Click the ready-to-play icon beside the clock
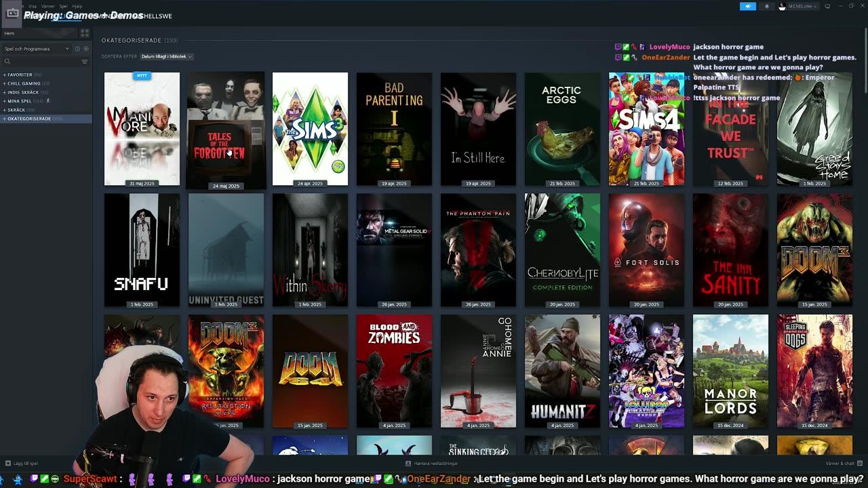Image resolution: width=868 pixels, height=488 pixels. point(85,49)
